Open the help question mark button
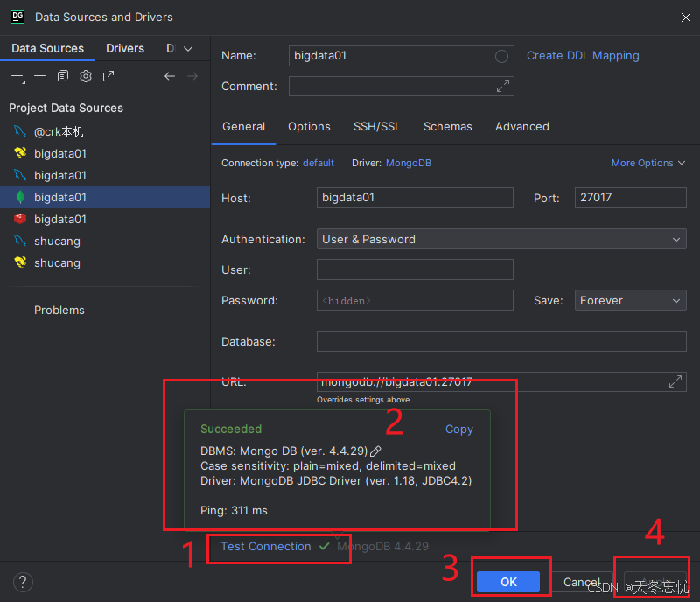Screen dimensions: 700x602 [x=24, y=582]
